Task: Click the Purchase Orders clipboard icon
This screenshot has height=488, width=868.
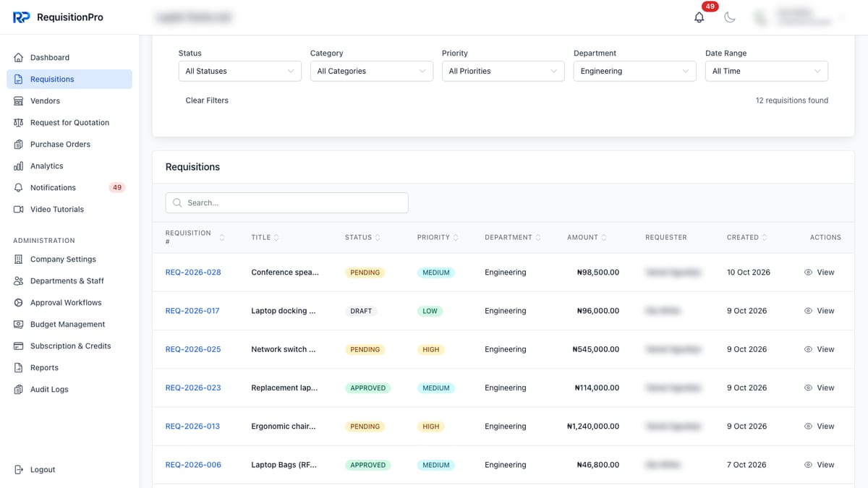Action: (19, 145)
